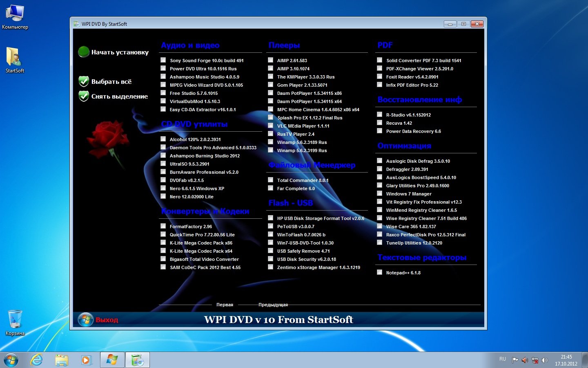Click the red Выход exit label

pyautogui.click(x=107, y=320)
